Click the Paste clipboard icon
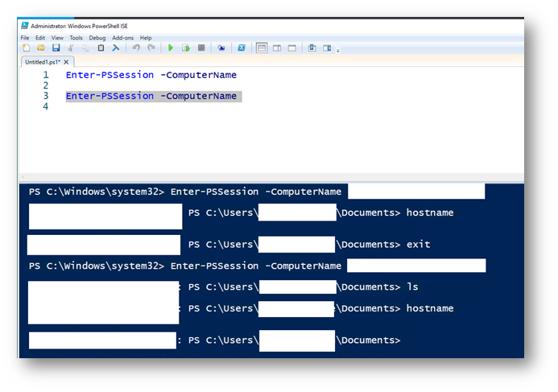Image resolution: width=558 pixels, height=392 pixels. click(x=101, y=48)
